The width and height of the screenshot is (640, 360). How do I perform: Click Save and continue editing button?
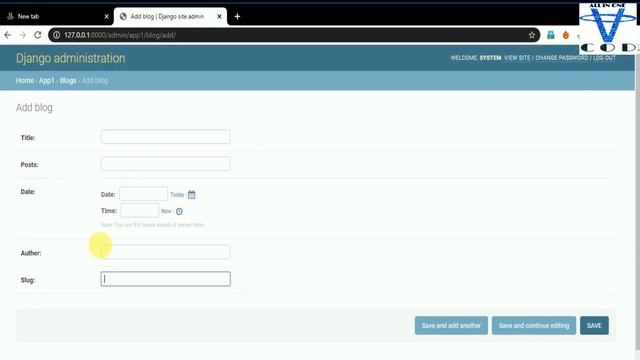(x=534, y=325)
